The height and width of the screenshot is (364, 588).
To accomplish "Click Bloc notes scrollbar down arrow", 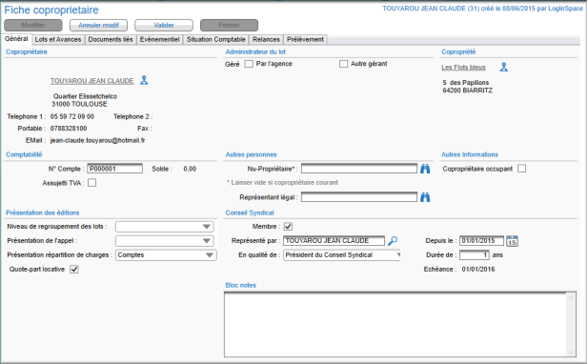I will [x=571, y=352].
